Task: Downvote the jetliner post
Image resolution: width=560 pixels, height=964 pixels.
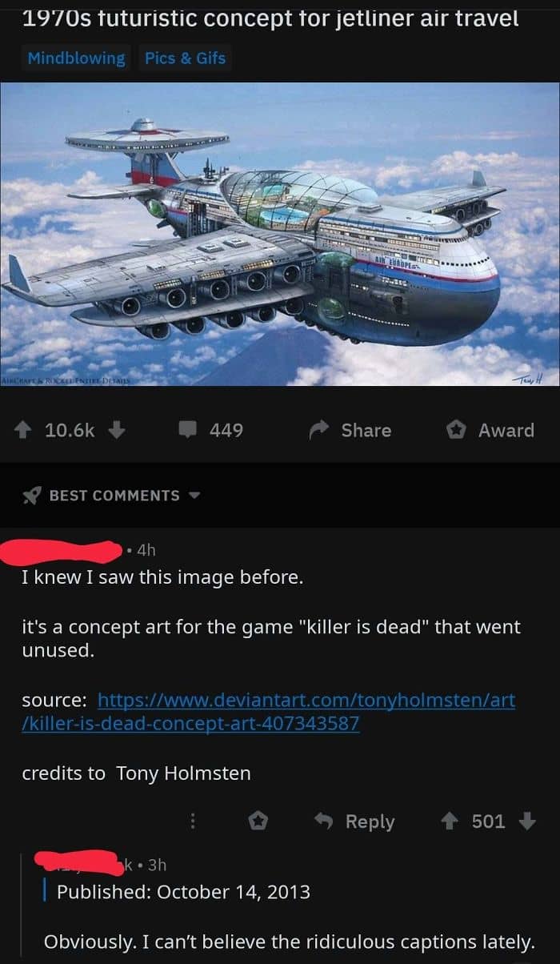Action: pos(116,430)
